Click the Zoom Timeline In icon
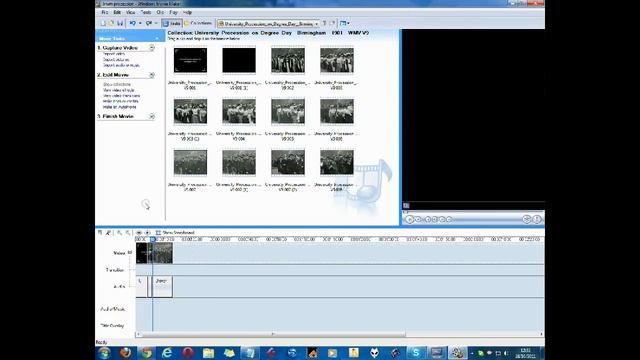The height and width of the screenshot is (360, 640). click(120, 233)
